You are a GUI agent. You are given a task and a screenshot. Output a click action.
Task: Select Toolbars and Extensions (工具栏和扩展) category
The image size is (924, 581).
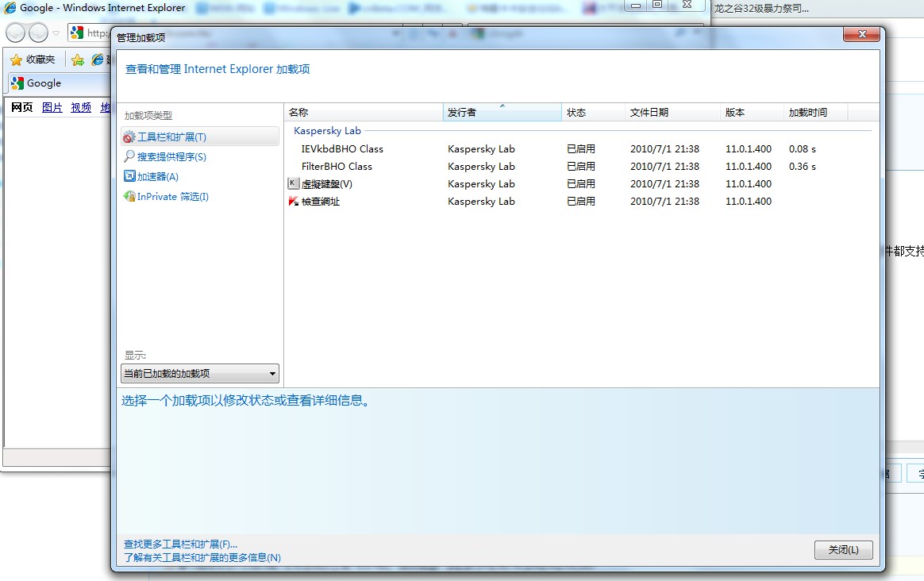click(x=200, y=137)
